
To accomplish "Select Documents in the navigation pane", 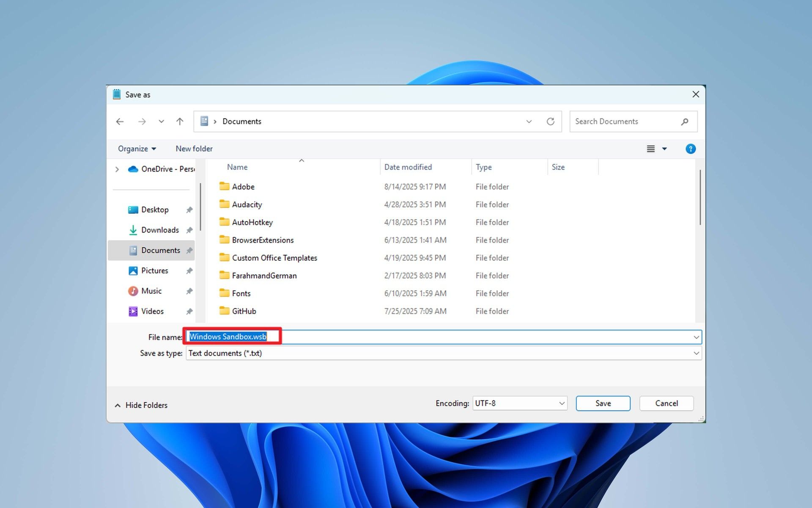I will pyautogui.click(x=151, y=250).
